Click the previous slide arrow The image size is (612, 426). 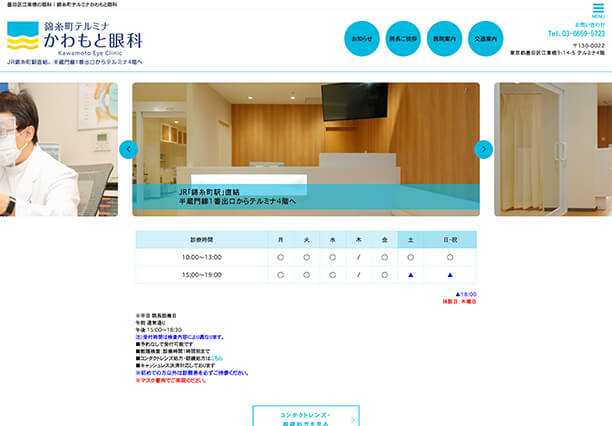tap(128, 149)
